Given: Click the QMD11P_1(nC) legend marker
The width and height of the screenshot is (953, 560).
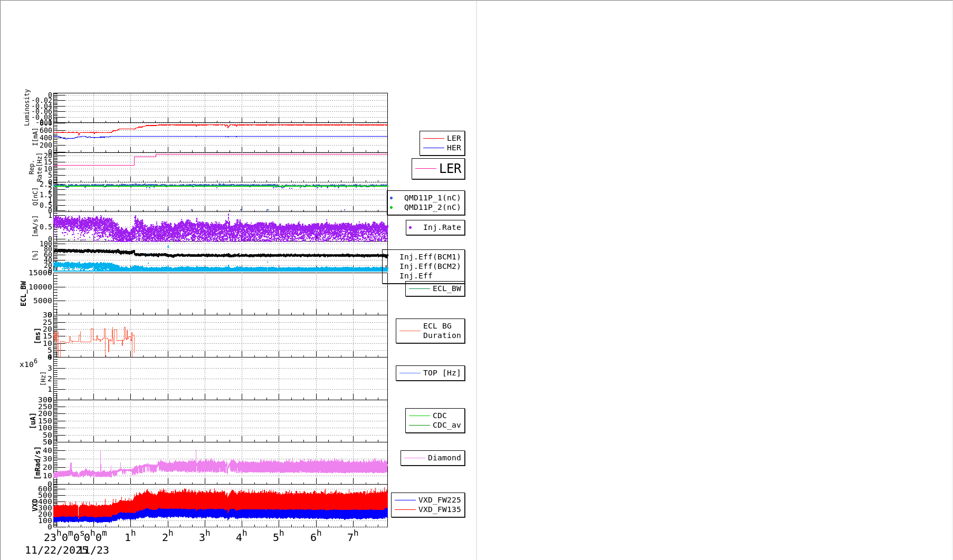Looking at the screenshot, I should point(391,198).
